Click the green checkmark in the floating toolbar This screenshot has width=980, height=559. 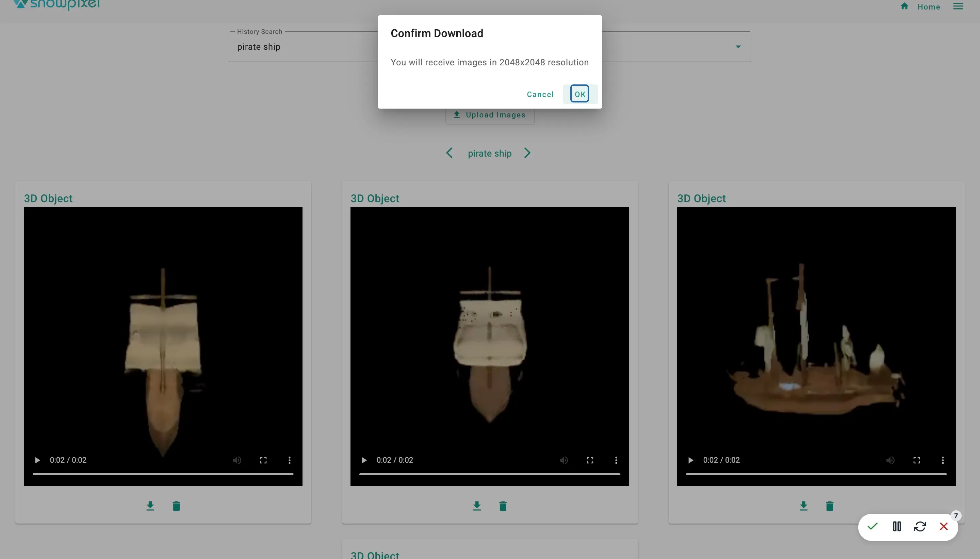[x=872, y=526]
